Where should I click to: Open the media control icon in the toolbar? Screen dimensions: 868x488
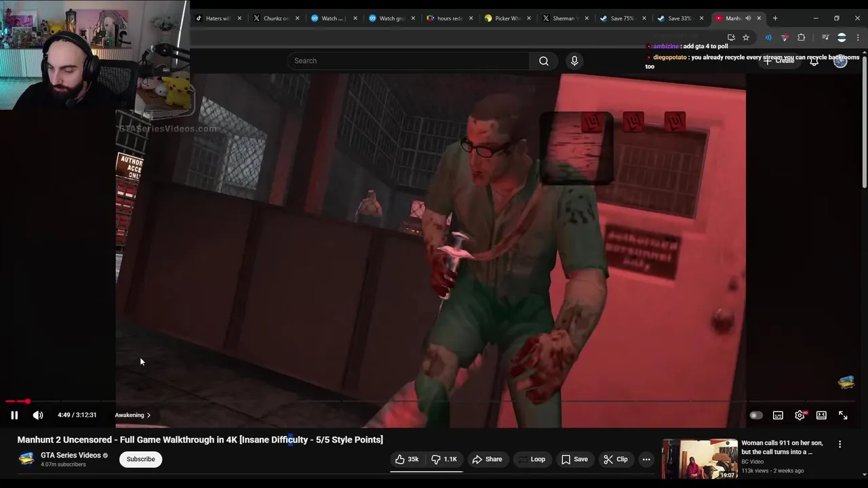[825, 37]
